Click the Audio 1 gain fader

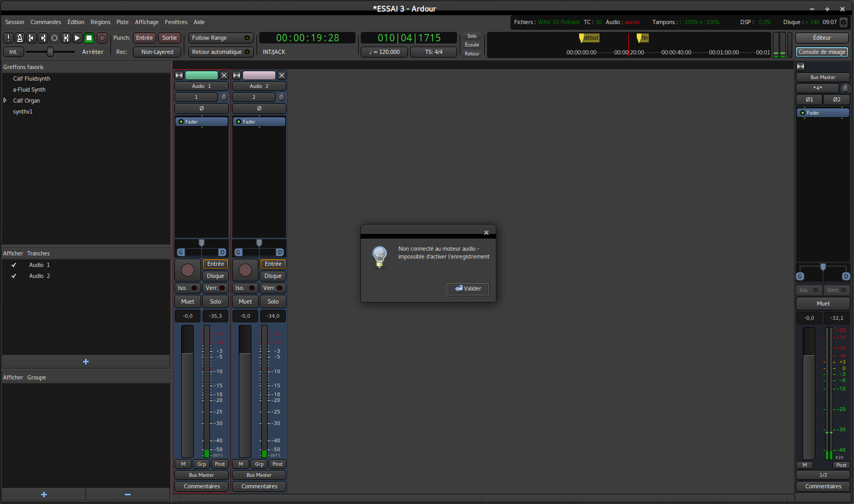187,391
